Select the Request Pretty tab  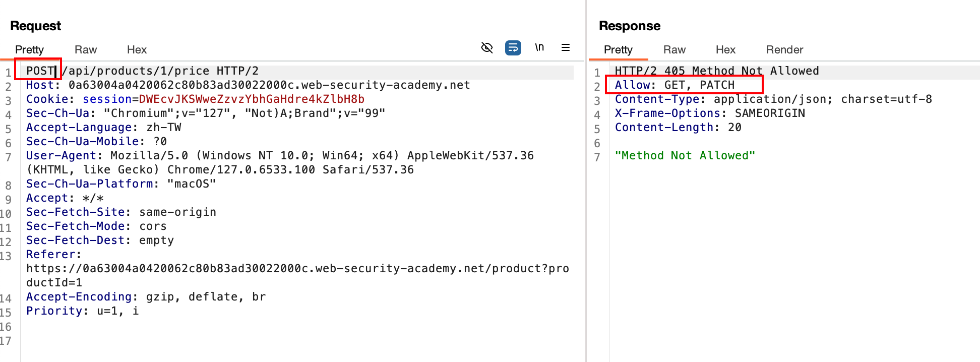pyautogui.click(x=29, y=49)
